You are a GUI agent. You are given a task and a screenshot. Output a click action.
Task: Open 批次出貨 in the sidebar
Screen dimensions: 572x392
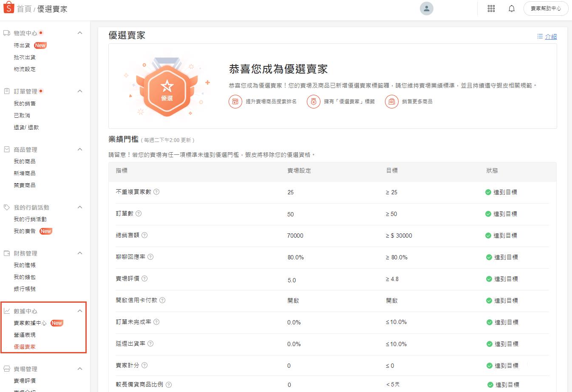click(x=25, y=57)
